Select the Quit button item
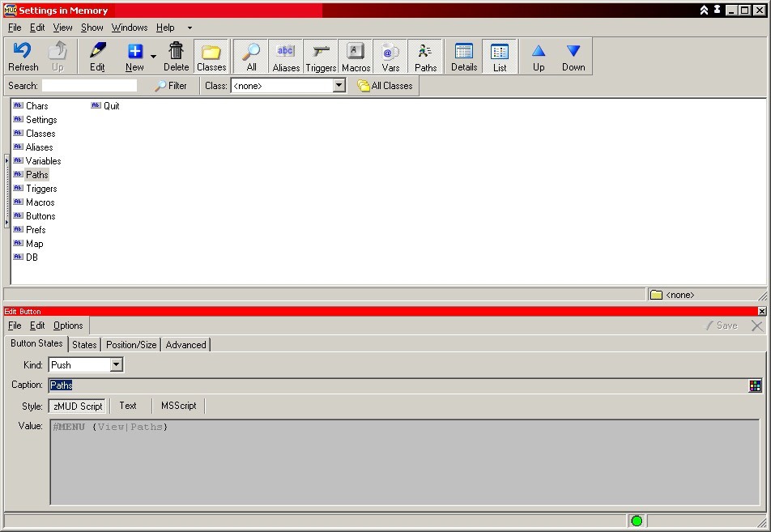The height and width of the screenshot is (532, 771). [105, 106]
